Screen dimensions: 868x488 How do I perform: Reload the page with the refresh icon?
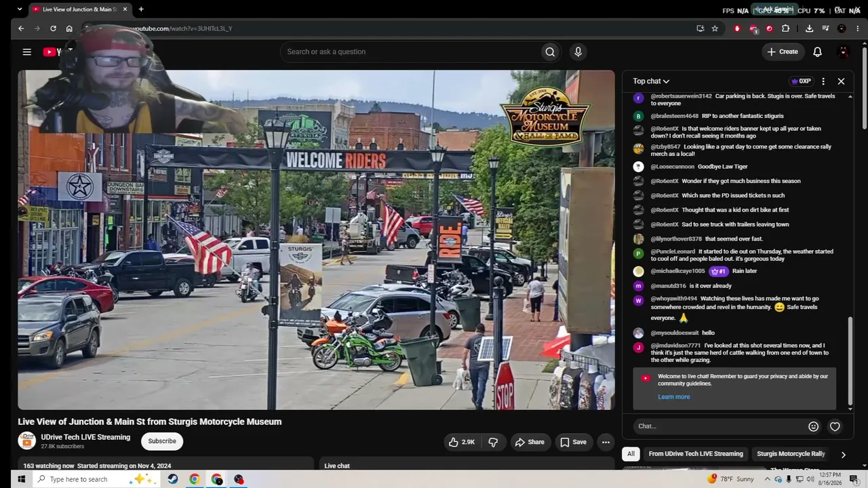coord(53,28)
